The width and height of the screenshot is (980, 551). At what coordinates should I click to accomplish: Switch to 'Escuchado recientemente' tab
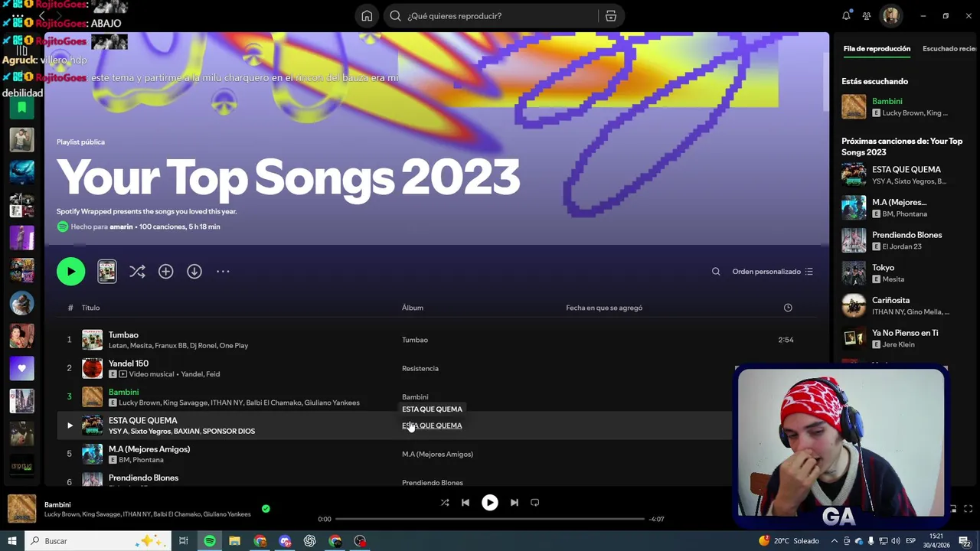pyautogui.click(x=949, y=49)
